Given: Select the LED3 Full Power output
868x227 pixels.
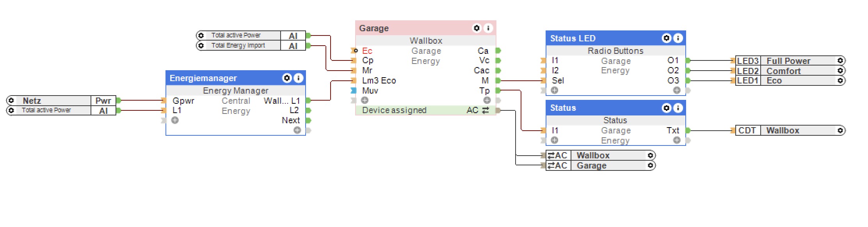Looking at the screenshot, I should coord(788,61).
